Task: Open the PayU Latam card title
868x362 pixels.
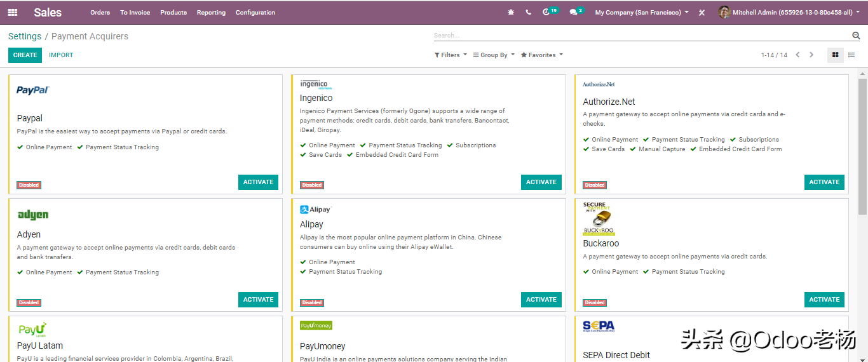Action: 40,346
